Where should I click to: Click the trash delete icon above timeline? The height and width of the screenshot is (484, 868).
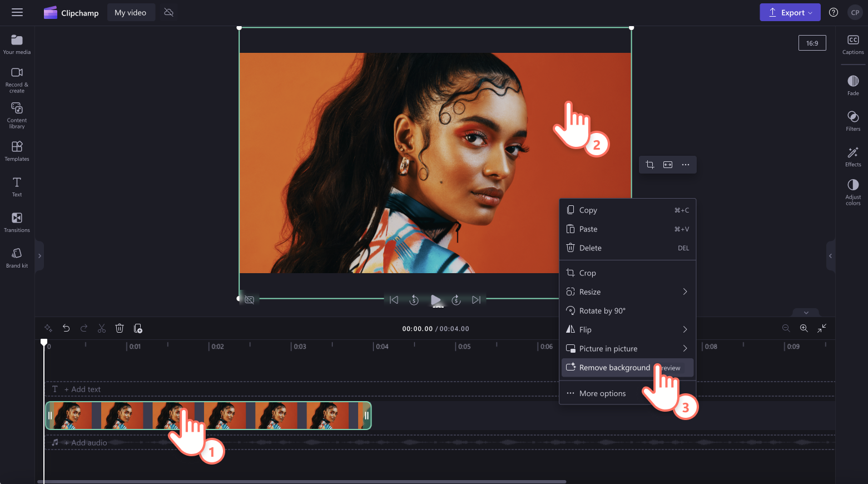click(x=120, y=328)
